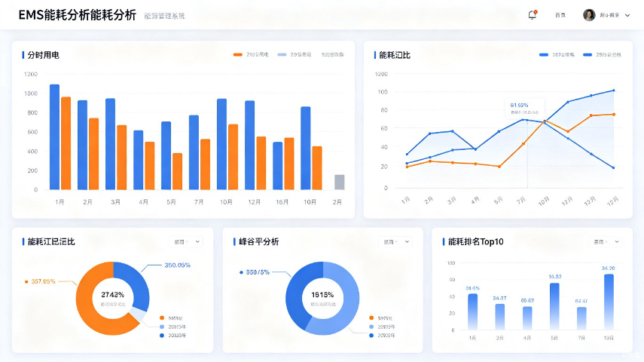Click the EMS能耗分析 page title
The image size is (644, 362).
[78, 15]
